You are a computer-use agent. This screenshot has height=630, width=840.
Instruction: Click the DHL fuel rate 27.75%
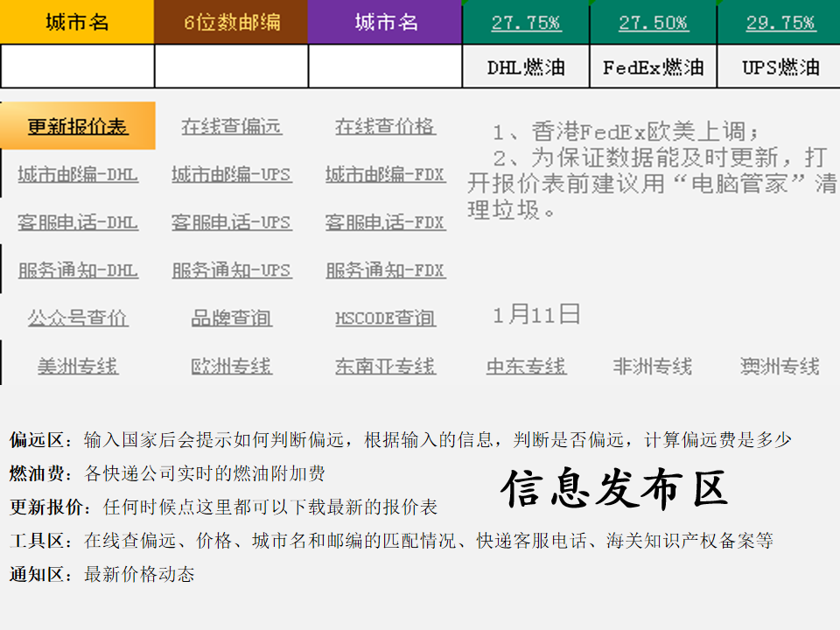[526, 23]
